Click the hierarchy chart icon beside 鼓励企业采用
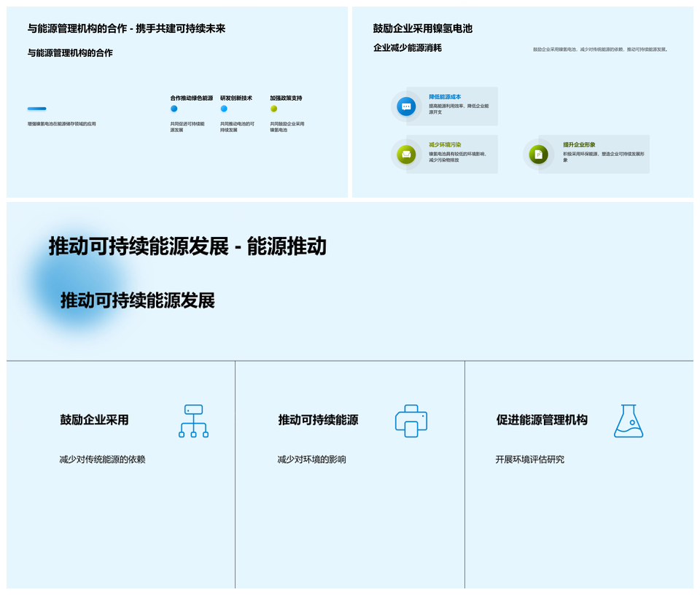Viewport: 700px width, 595px height. pyautogui.click(x=193, y=421)
